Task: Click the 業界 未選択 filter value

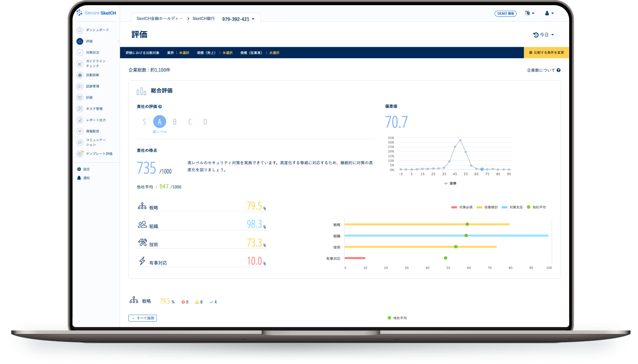Action: tap(184, 53)
